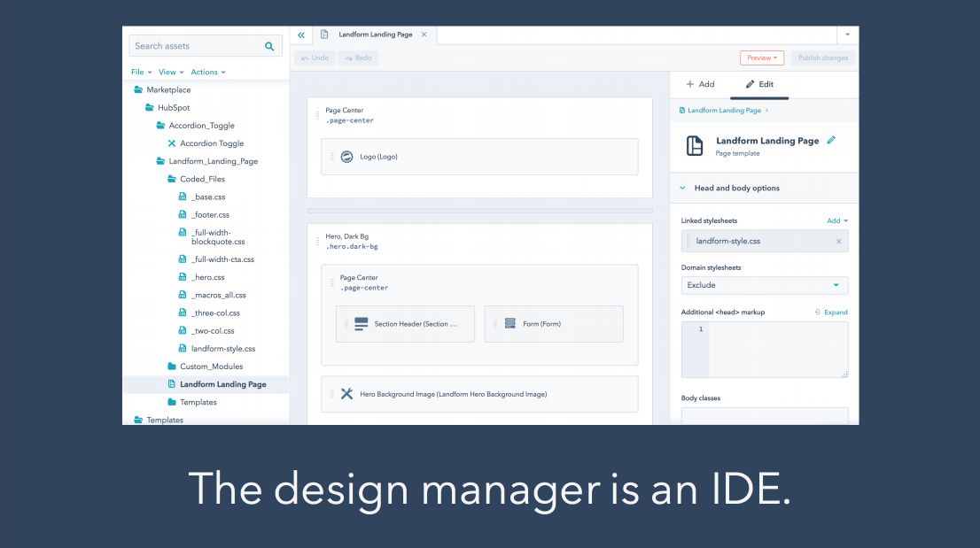
Task: Click Hero Background Image module icon
Action: tap(346, 394)
